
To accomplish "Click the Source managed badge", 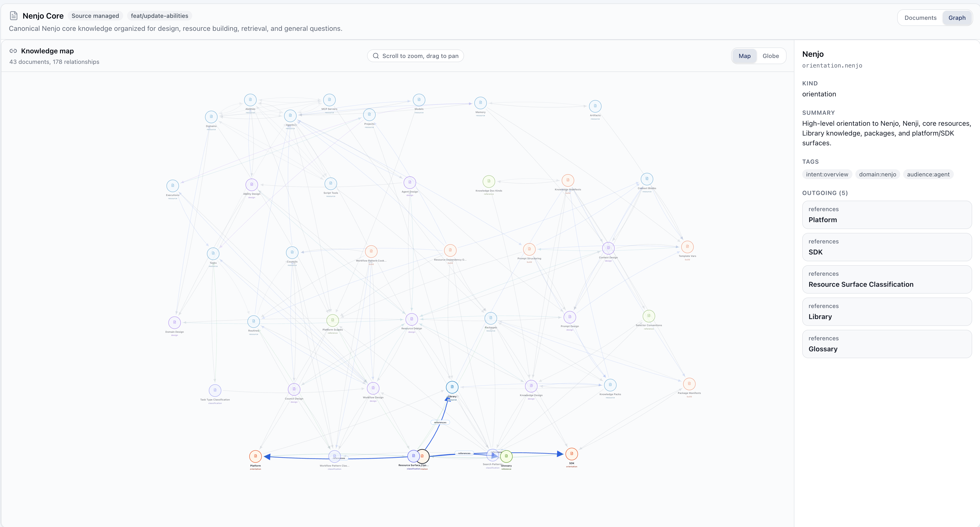I will 95,16.
